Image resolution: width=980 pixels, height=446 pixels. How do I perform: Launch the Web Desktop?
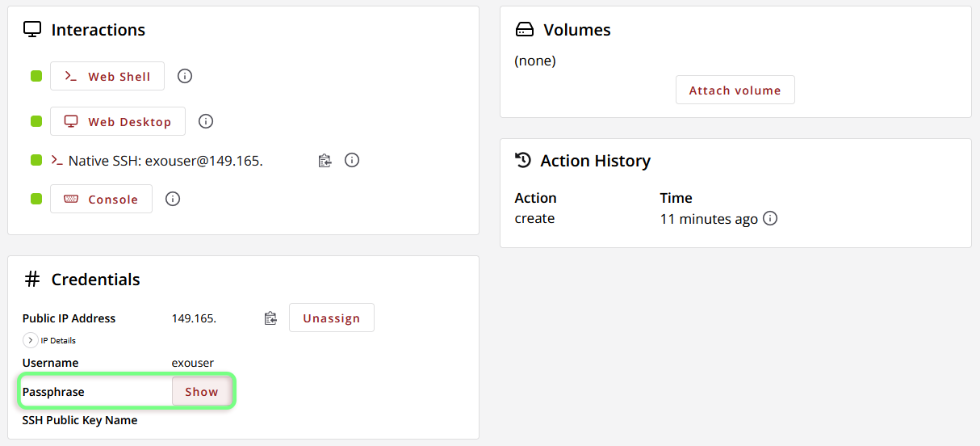[x=118, y=121]
